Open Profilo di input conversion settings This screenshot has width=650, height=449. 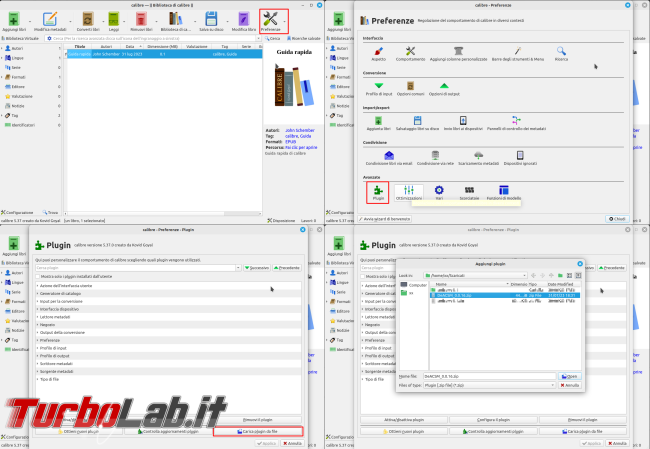coord(379,89)
